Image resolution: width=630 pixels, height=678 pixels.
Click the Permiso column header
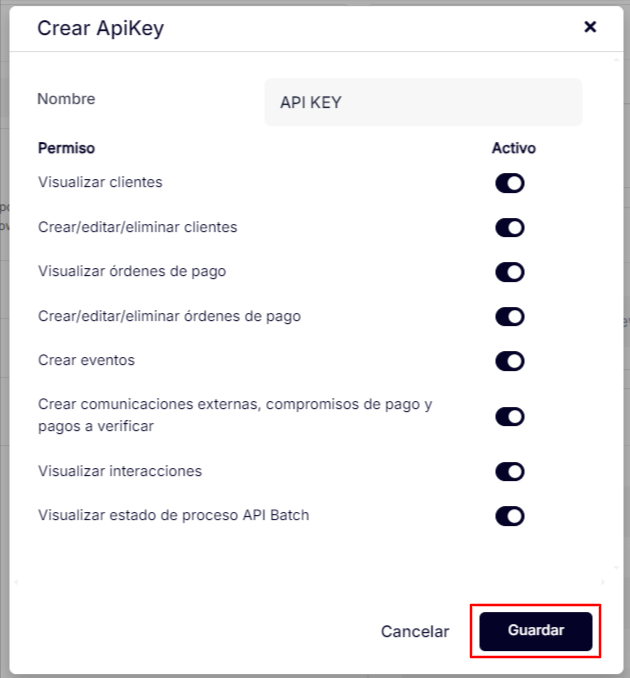click(66, 148)
